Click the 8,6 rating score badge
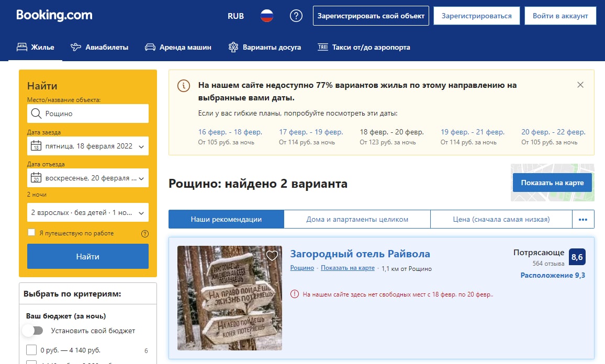The image size is (605, 364). (577, 257)
